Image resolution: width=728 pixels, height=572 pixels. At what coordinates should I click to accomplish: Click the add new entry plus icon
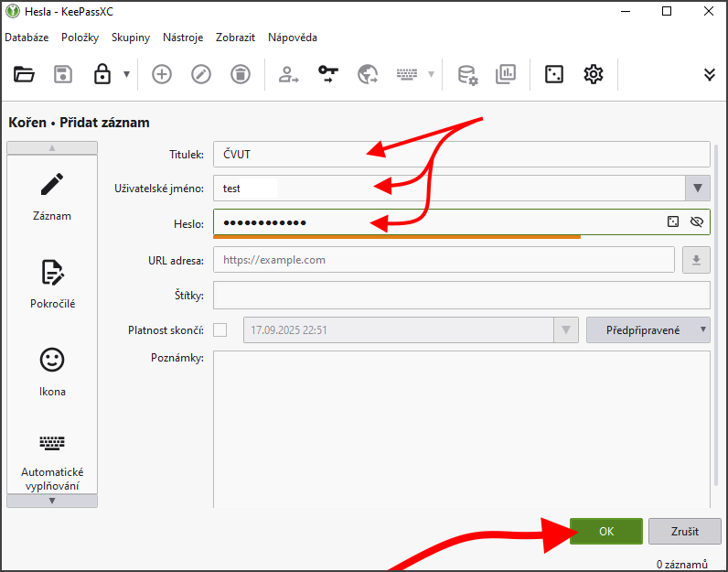tap(162, 75)
